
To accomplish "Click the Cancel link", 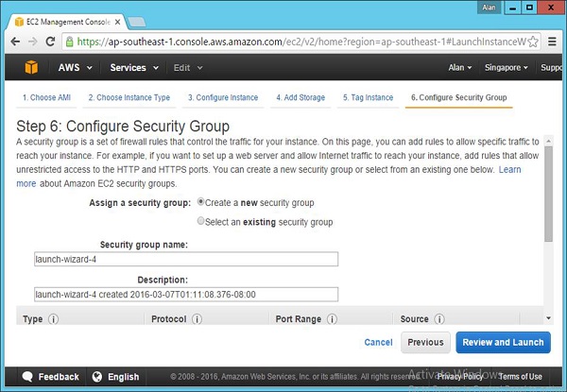I will [378, 342].
